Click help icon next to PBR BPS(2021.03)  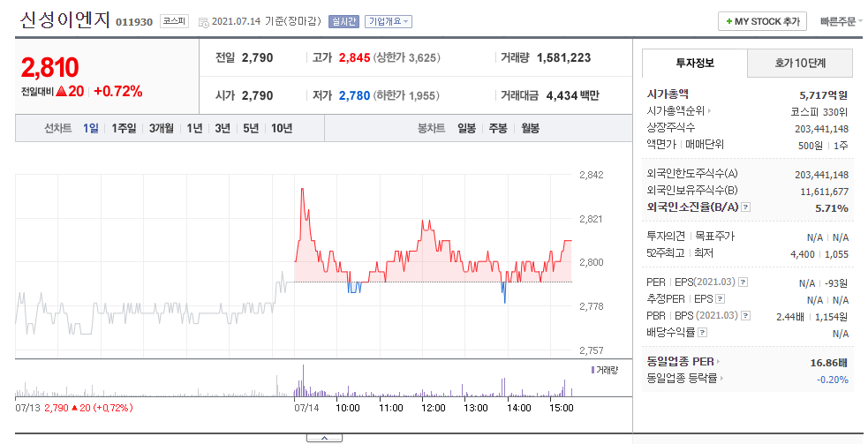click(745, 315)
